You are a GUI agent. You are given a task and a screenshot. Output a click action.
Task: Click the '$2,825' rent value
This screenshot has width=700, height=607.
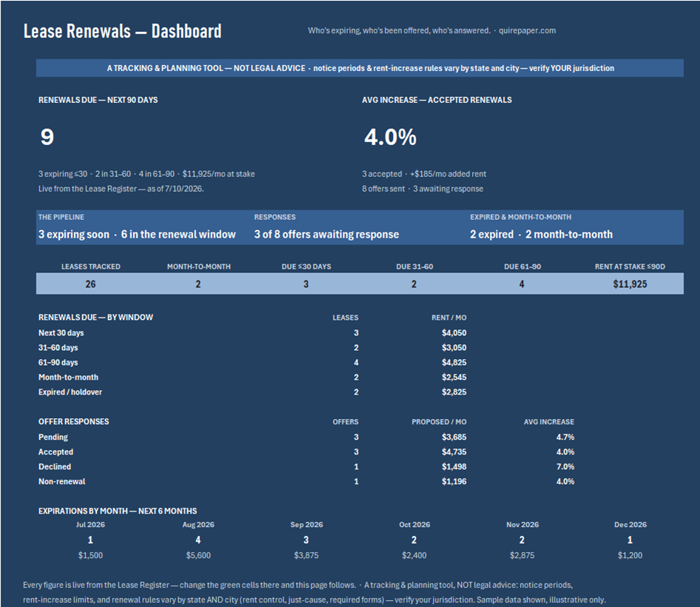click(x=454, y=392)
